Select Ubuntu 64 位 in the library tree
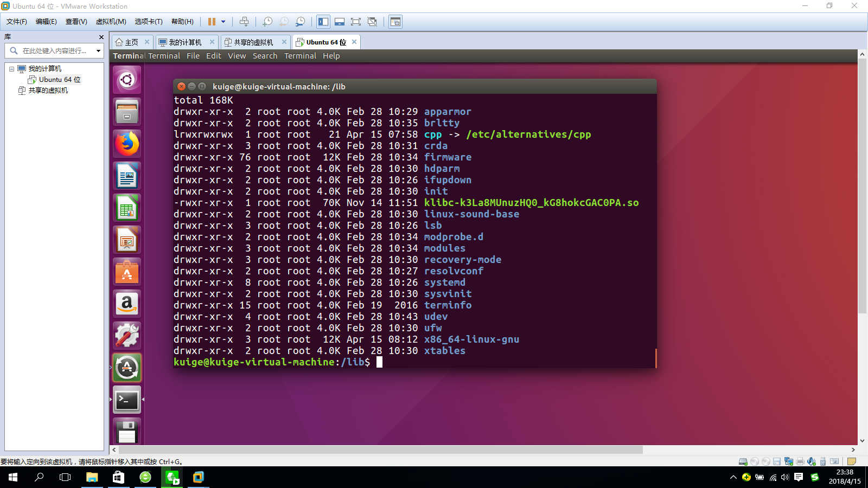Screen dimensions: 868x488 click(x=59, y=80)
